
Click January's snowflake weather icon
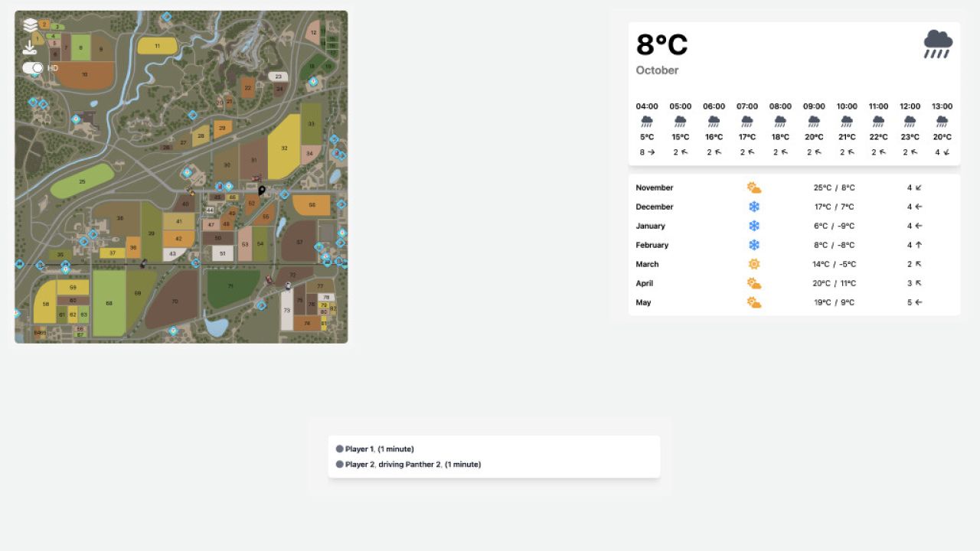[x=754, y=225]
